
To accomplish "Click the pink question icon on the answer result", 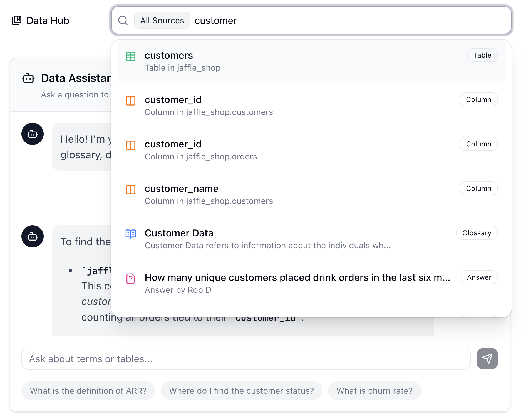I will pyautogui.click(x=130, y=278).
